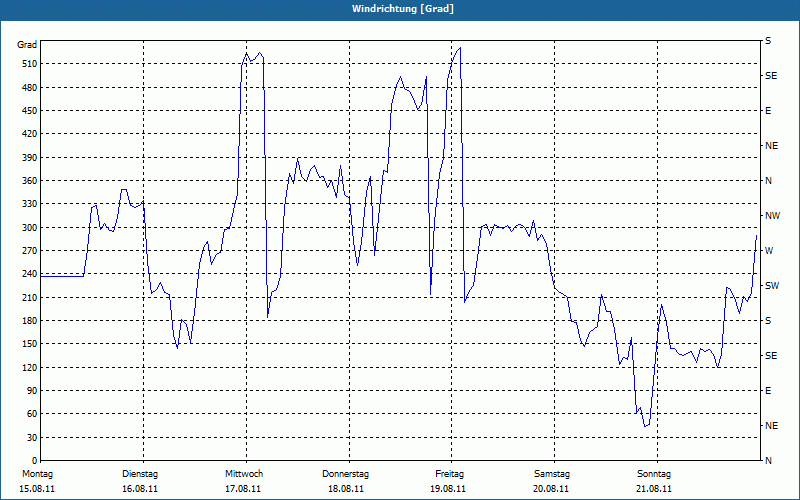Click the 'Dienstag' day label
800x500 pixels.
[140, 474]
